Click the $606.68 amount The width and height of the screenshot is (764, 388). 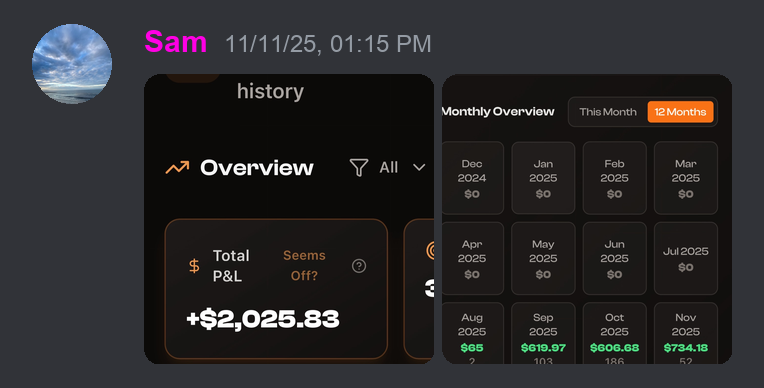(614, 348)
